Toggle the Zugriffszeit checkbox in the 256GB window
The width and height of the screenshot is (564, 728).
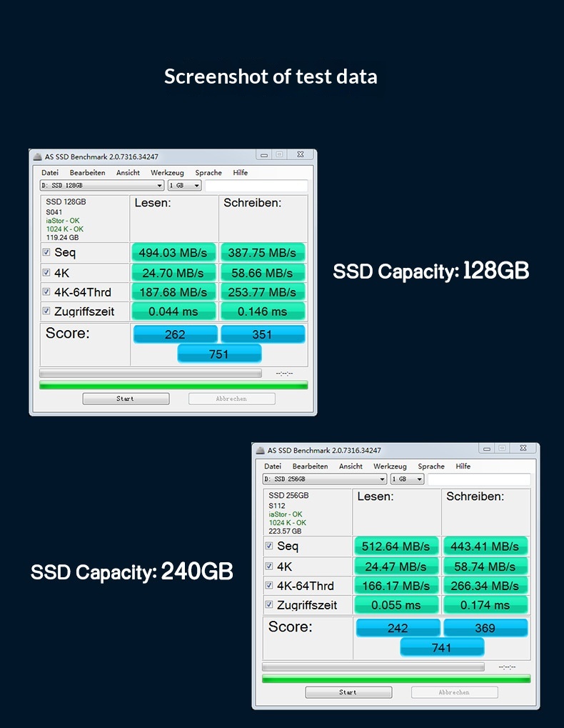[x=269, y=604]
